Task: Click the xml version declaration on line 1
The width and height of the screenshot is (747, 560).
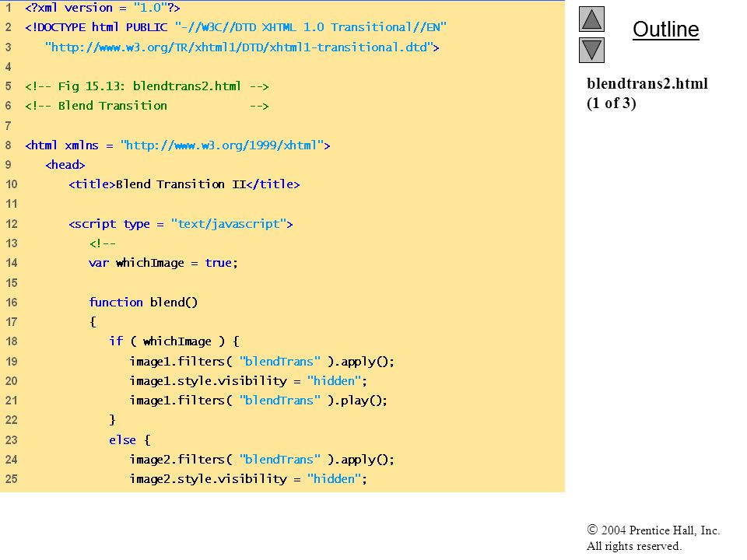Action: [x=103, y=8]
